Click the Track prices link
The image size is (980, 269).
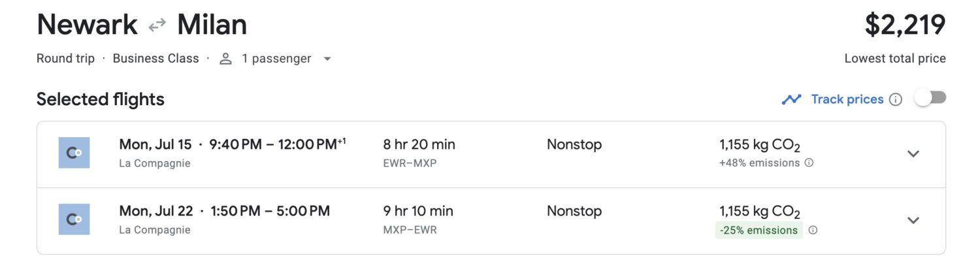point(847,99)
